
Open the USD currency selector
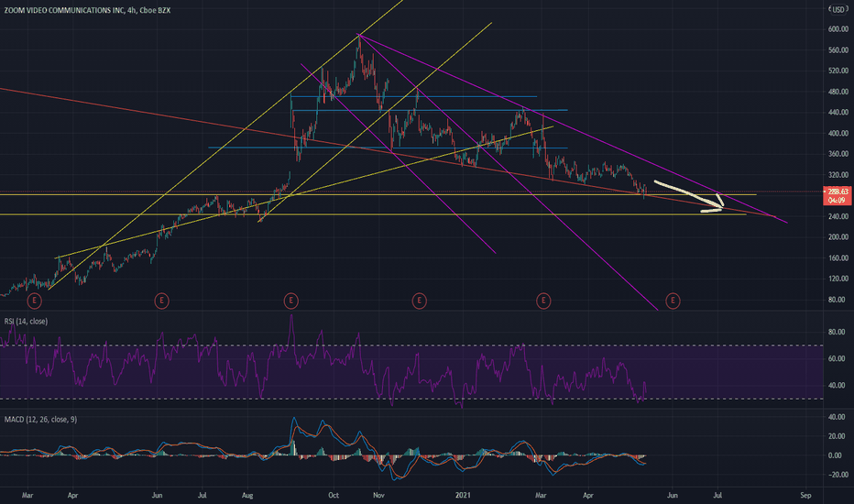point(838,10)
